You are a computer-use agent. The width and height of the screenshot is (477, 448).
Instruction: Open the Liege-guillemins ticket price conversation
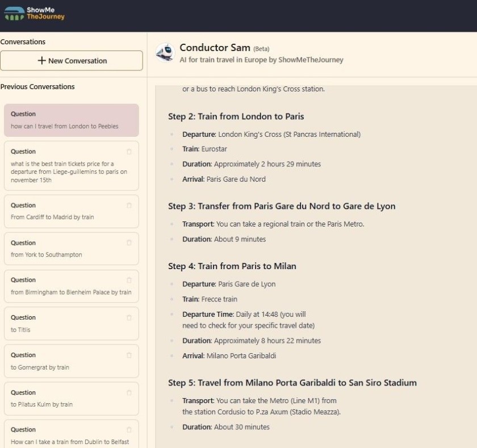[72, 166]
